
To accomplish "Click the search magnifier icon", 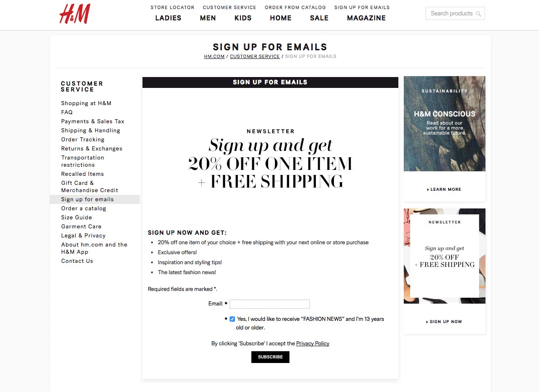I will point(480,14).
